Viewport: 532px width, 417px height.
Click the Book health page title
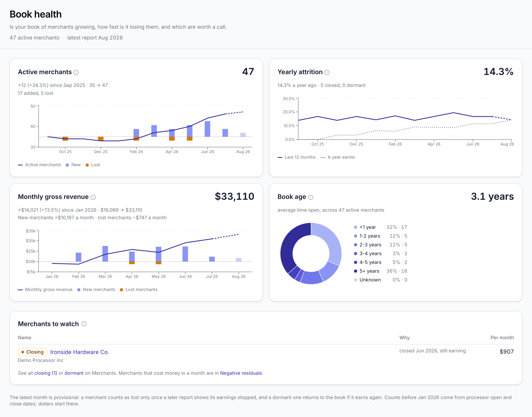coord(36,14)
